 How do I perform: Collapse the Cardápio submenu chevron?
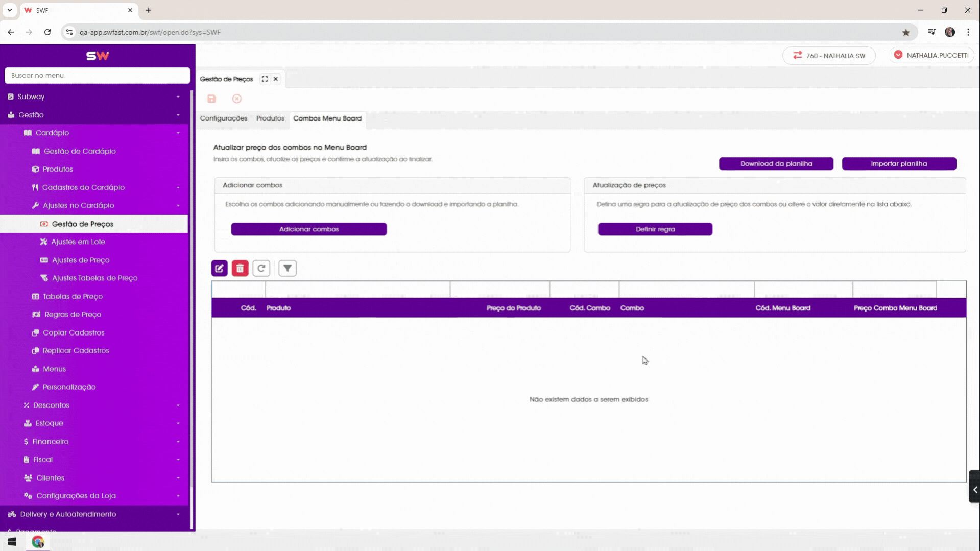(x=178, y=133)
